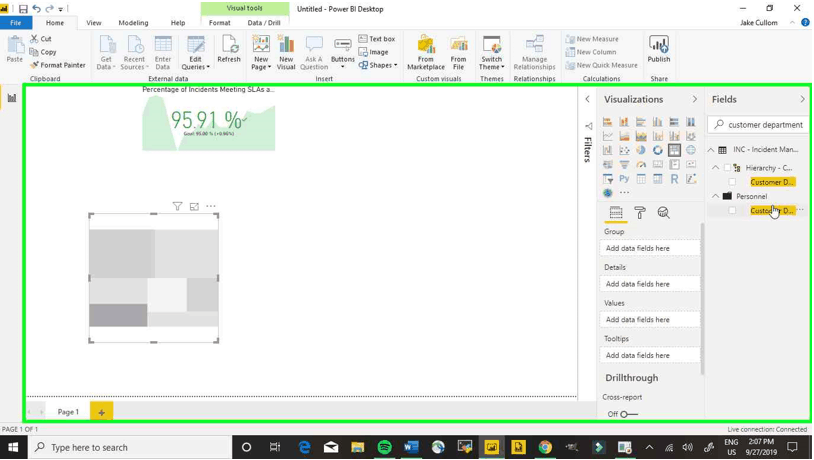Select the Treemap visual icon
This screenshot has width=814, height=460.
click(x=674, y=150)
